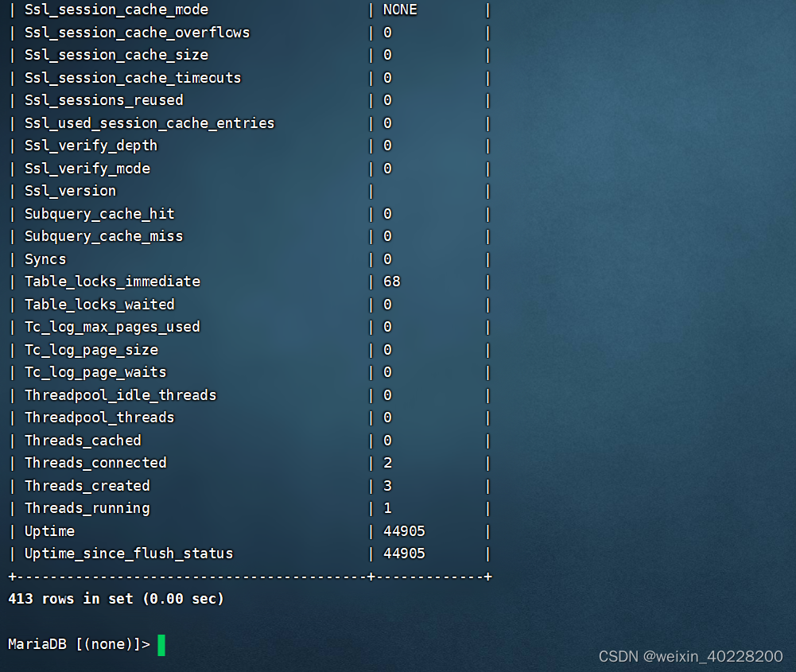Click the Ssl_session_cache_overflows row name
The height and width of the screenshot is (672, 796).
coord(137,33)
